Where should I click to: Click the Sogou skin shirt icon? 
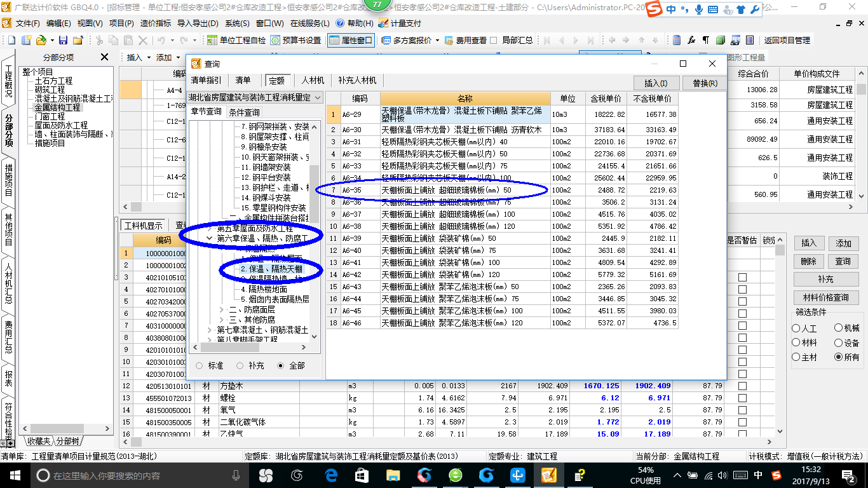pyautogui.click(x=741, y=10)
